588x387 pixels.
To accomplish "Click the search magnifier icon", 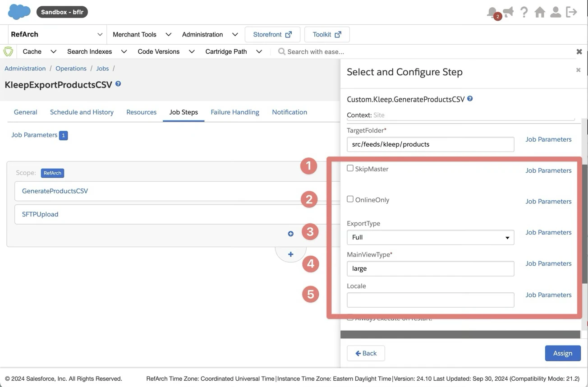I will 281,51.
